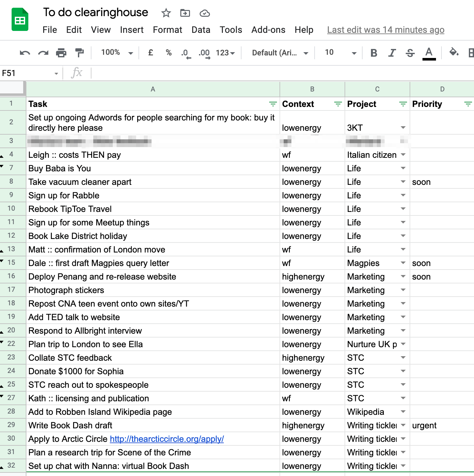Select the Take vacuum cleaner apart cell
This screenshot has height=476, width=474.
click(153, 182)
